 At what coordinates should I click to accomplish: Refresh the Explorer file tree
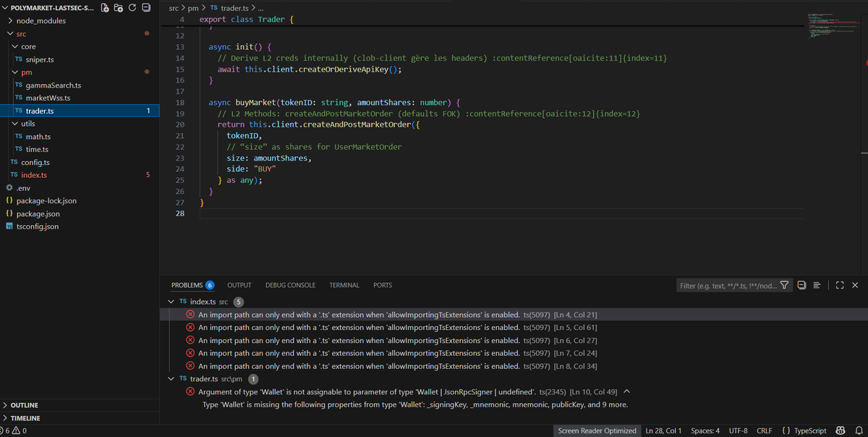click(x=132, y=8)
